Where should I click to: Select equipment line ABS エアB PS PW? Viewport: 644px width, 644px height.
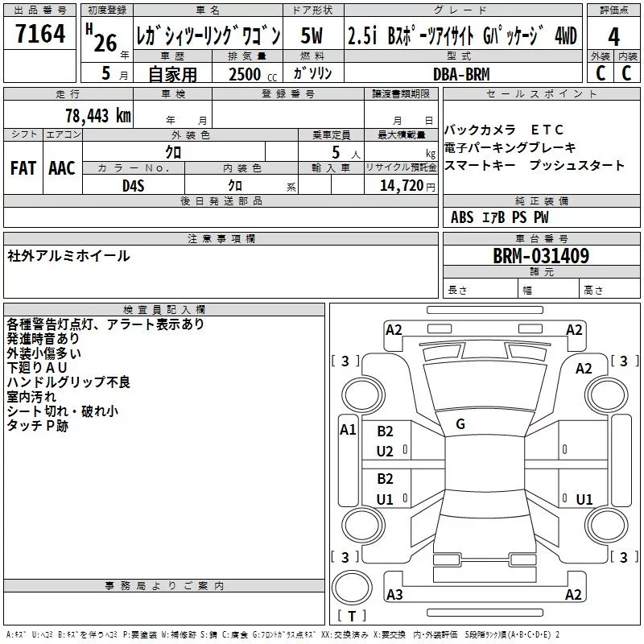coord(499,217)
